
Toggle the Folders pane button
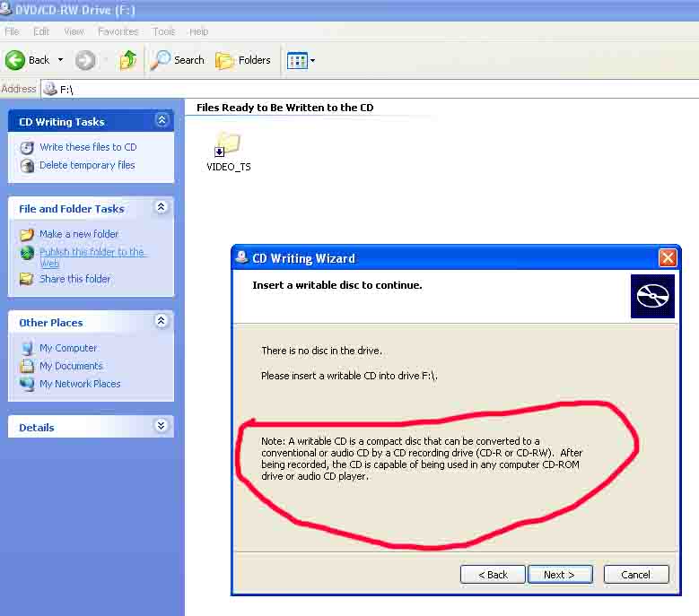[243, 60]
